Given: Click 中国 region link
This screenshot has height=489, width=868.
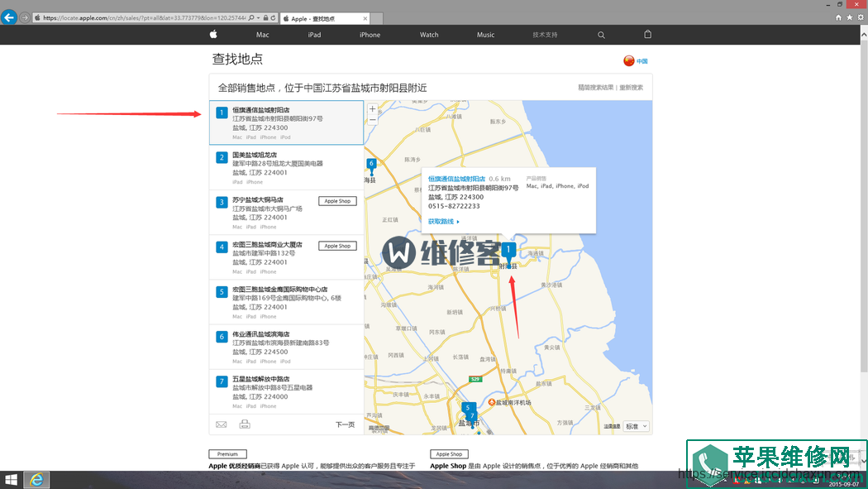Looking at the screenshot, I should (x=641, y=61).
